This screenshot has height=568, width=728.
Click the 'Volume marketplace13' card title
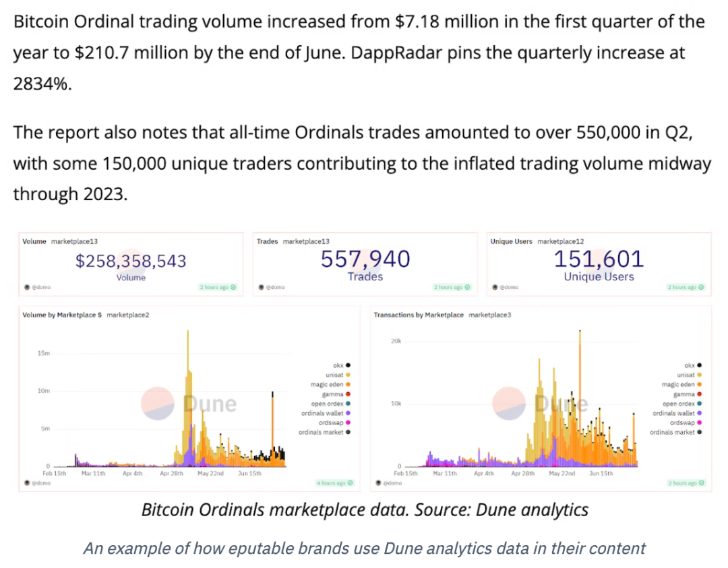tap(60, 241)
